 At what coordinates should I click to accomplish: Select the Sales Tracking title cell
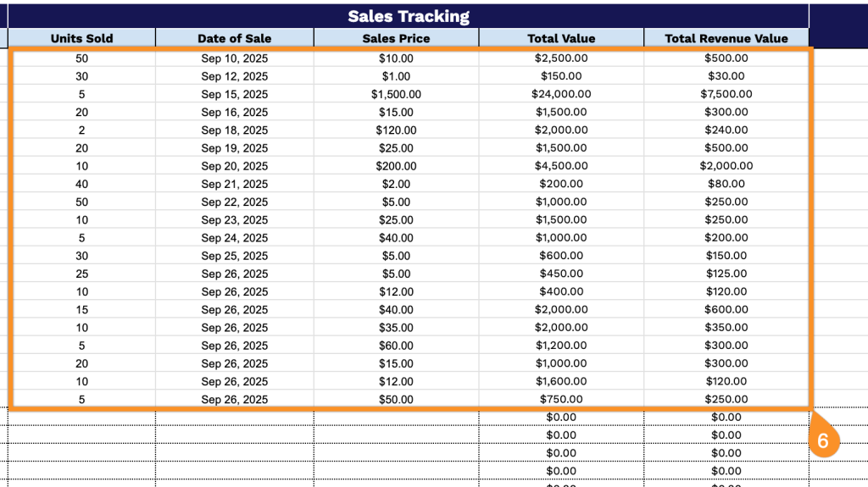tap(409, 16)
